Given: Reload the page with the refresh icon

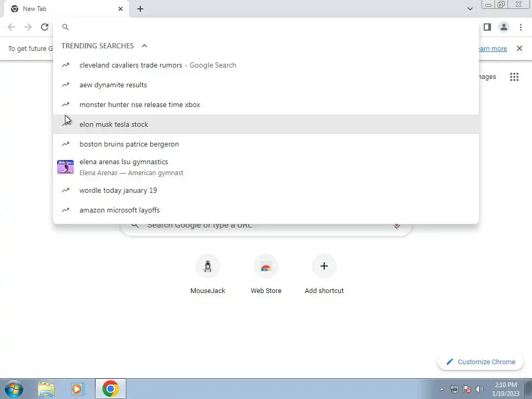Looking at the screenshot, I should tap(45, 27).
